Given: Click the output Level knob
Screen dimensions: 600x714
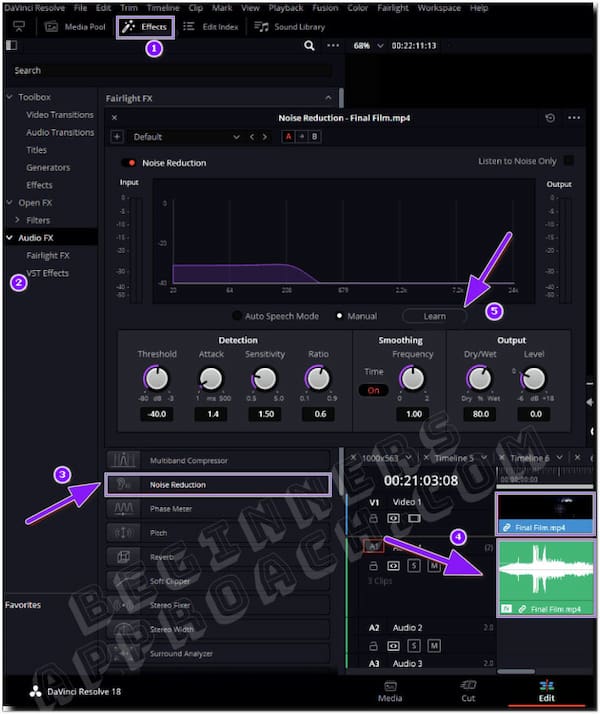Looking at the screenshot, I should [x=534, y=378].
